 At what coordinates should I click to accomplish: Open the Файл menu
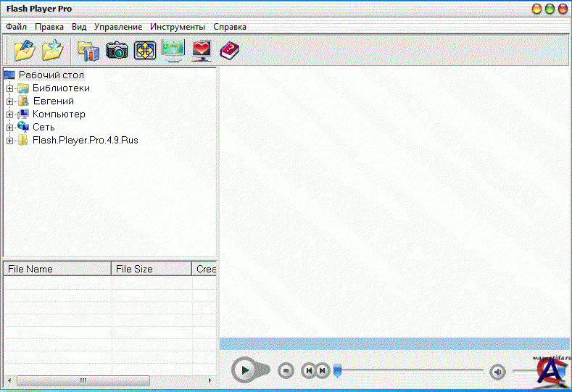[x=17, y=27]
